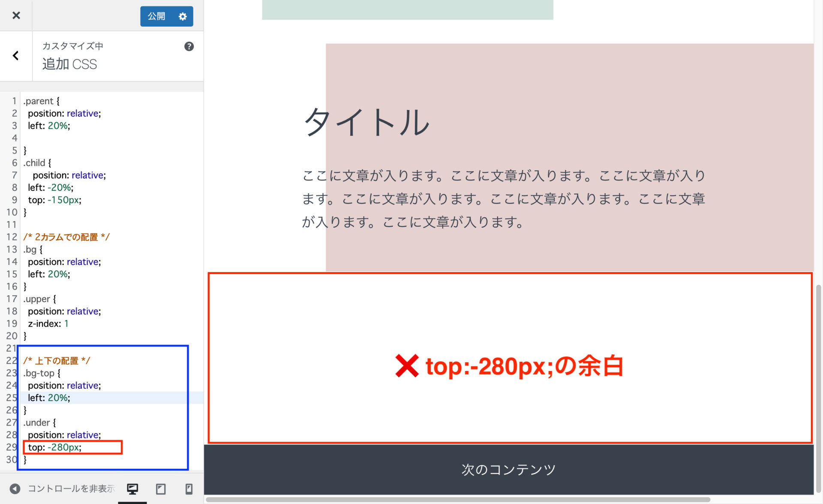Click the preview horizontal scrollbar

click(458, 500)
